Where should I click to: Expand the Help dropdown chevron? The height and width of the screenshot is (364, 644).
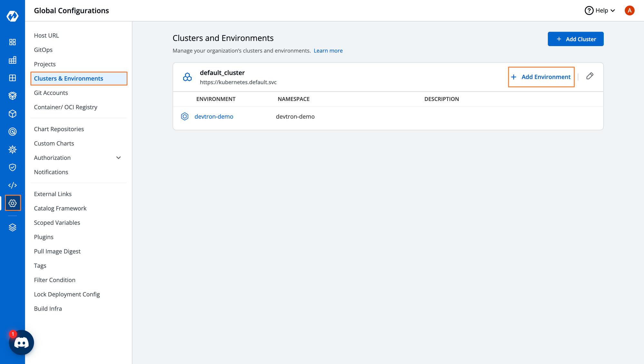click(x=613, y=11)
